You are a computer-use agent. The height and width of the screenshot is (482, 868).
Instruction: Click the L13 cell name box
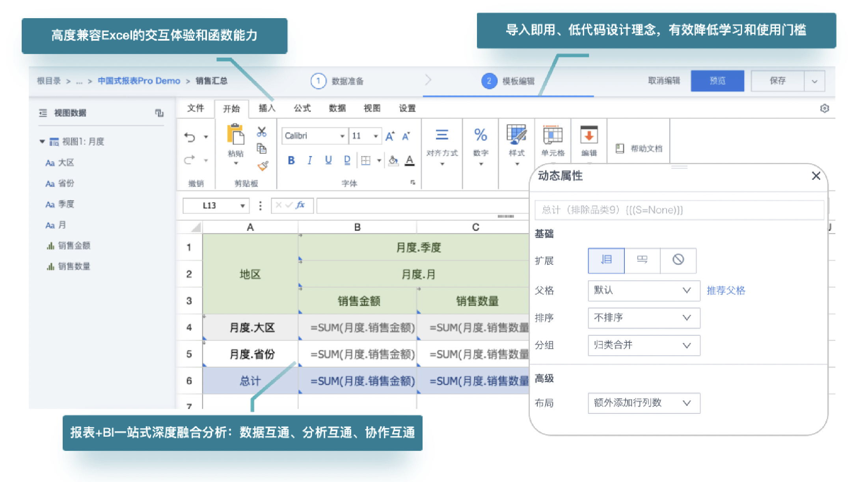coord(211,206)
